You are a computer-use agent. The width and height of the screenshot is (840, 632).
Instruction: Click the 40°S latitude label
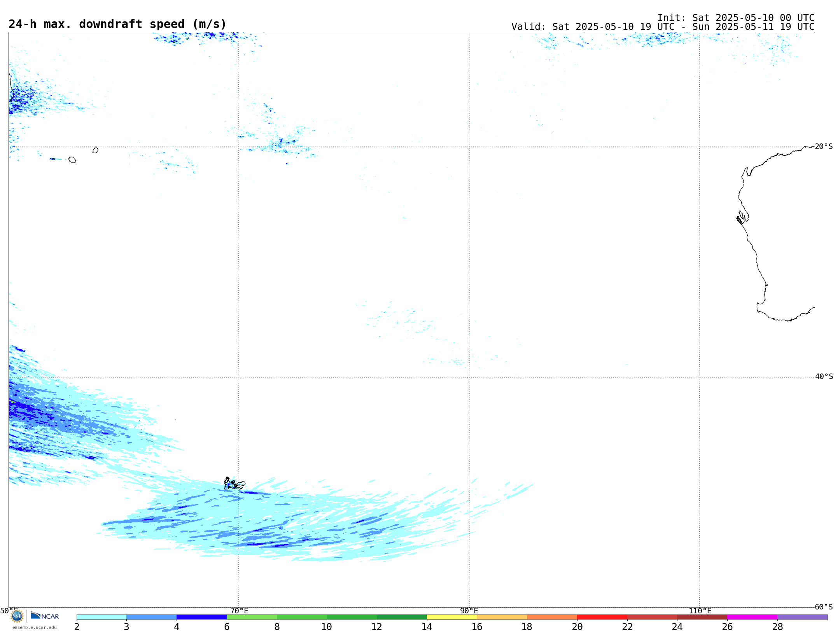[x=824, y=377]
